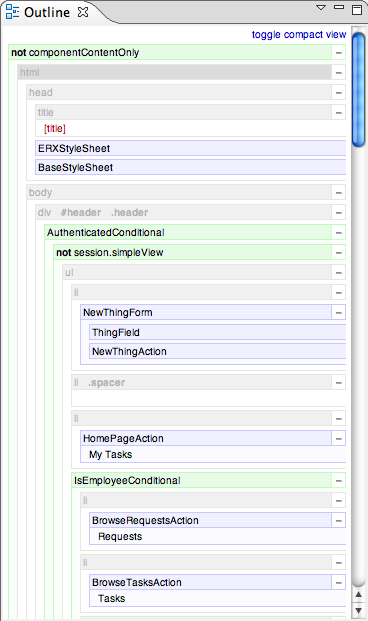
Task: Collapse the NewThingForm node
Action: 339,312
